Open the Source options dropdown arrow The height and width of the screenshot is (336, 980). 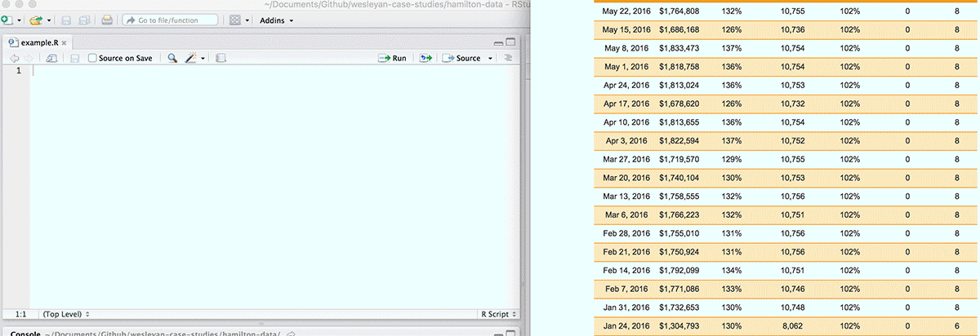pyautogui.click(x=490, y=59)
